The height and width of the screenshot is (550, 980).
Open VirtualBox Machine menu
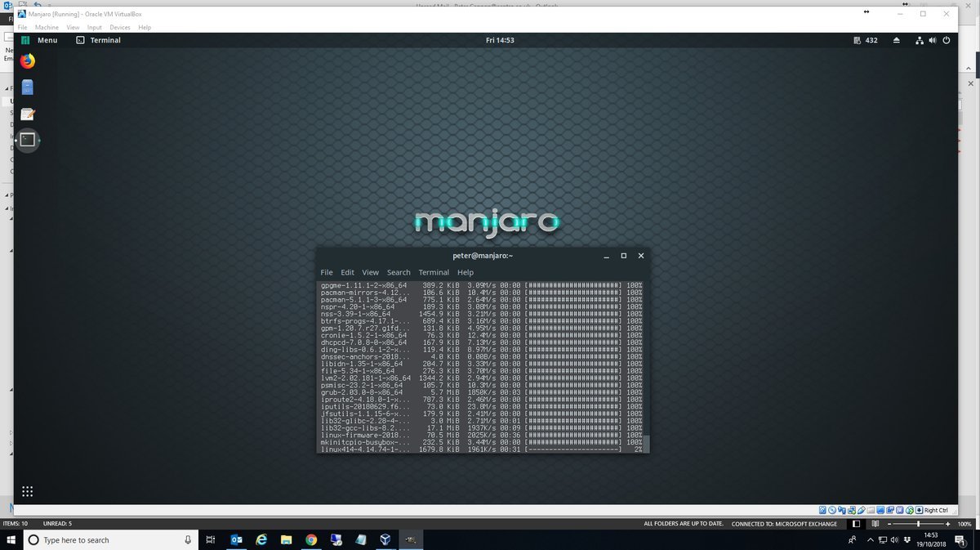(x=47, y=27)
